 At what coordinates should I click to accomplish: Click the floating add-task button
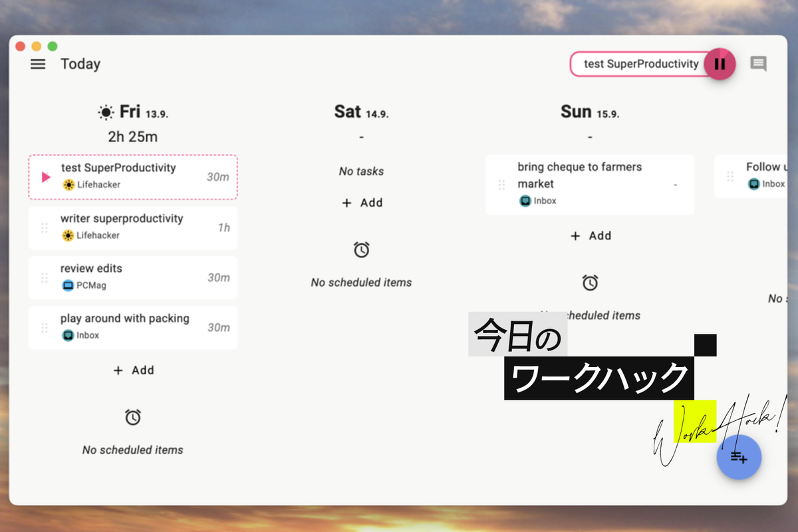click(x=739, y=457)
